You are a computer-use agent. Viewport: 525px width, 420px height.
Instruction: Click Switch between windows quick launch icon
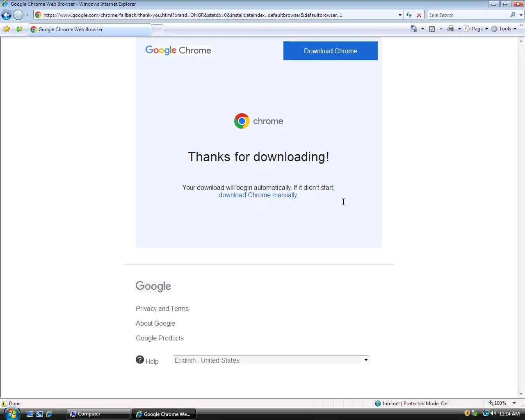pos(39,414)
